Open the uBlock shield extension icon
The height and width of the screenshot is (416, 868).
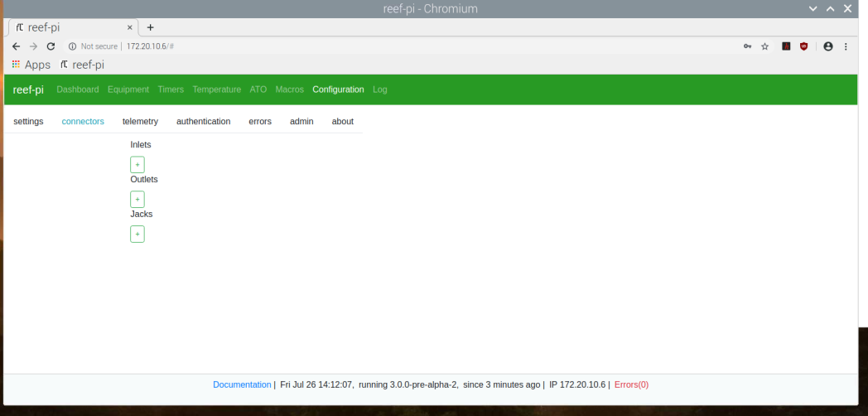click(803, 46)
